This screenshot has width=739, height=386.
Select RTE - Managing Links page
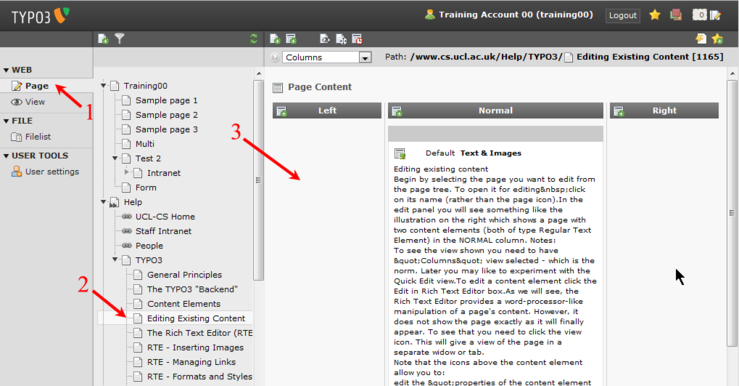tap(191, 362)
